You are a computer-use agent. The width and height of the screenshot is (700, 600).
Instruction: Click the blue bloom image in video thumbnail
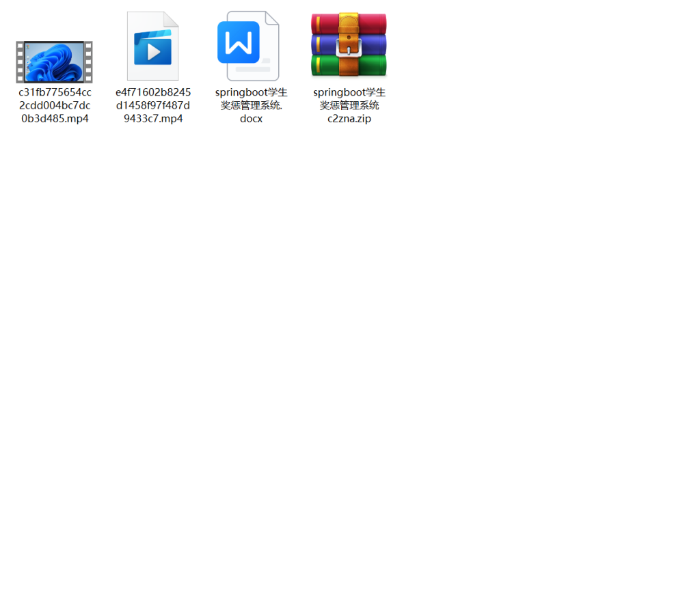[x=55, y=63]
